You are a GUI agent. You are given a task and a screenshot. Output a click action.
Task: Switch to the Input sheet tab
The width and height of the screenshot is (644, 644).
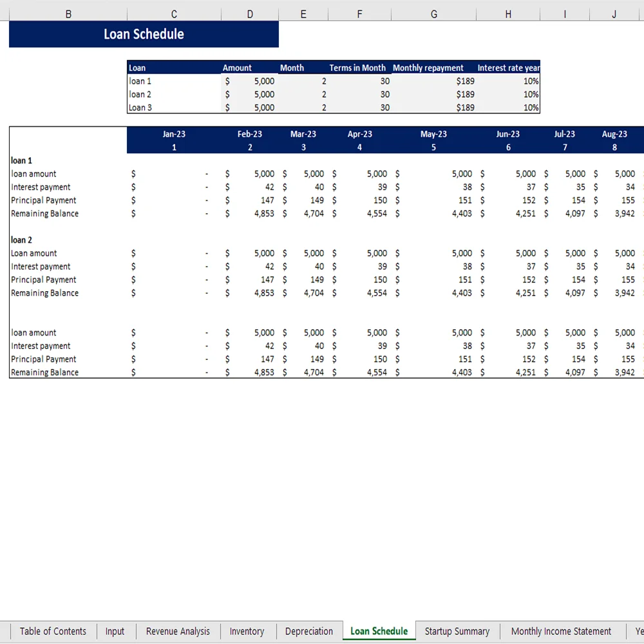coord(115,631)
